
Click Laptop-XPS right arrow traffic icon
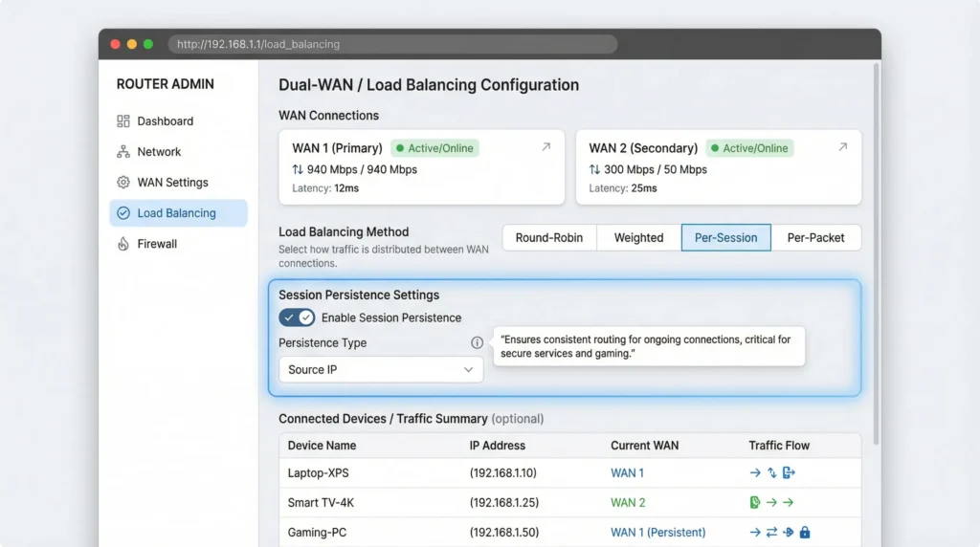tap(755, 472)
